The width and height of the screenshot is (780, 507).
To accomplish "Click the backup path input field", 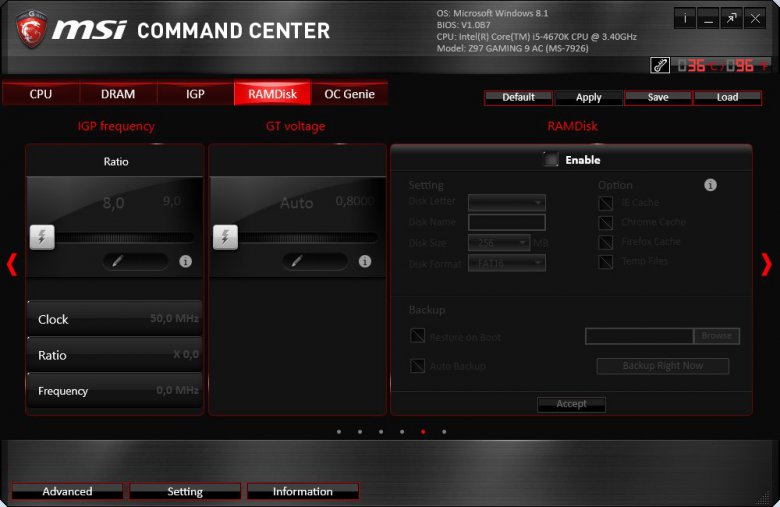I will pos(639,336).
